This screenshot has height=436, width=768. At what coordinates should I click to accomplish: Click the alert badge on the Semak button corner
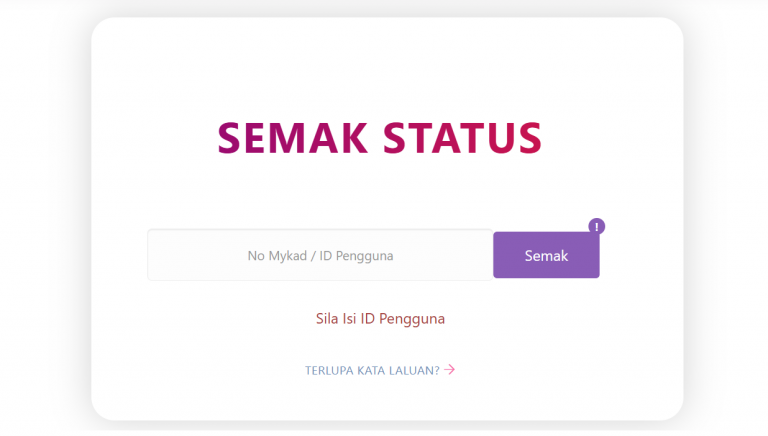[596, 226]
